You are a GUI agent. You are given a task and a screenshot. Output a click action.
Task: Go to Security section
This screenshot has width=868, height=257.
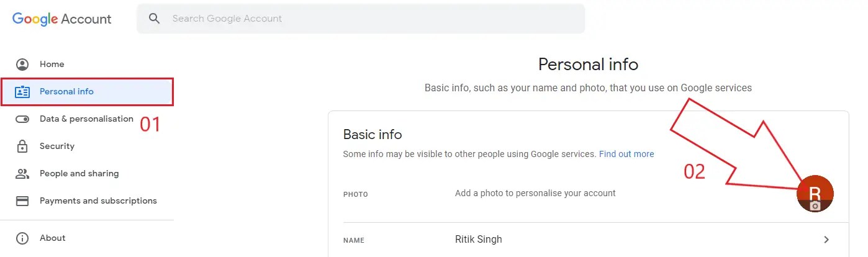tap(57, 147)
